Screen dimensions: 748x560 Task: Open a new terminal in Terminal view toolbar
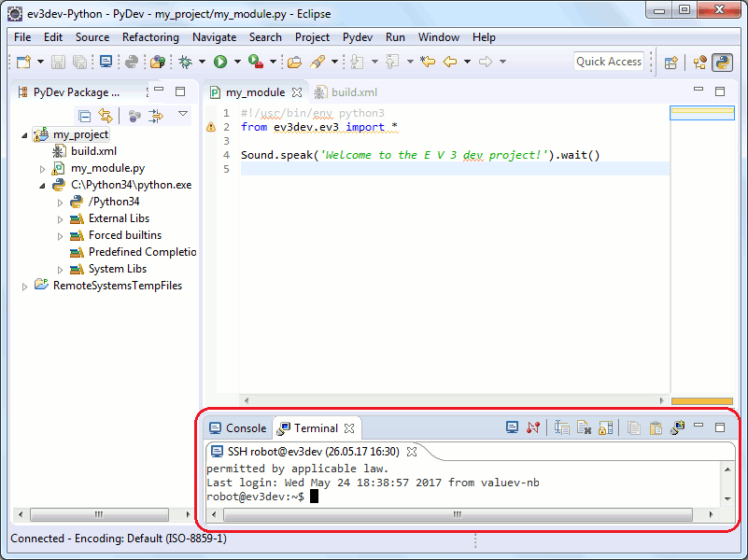click(512, 427)
